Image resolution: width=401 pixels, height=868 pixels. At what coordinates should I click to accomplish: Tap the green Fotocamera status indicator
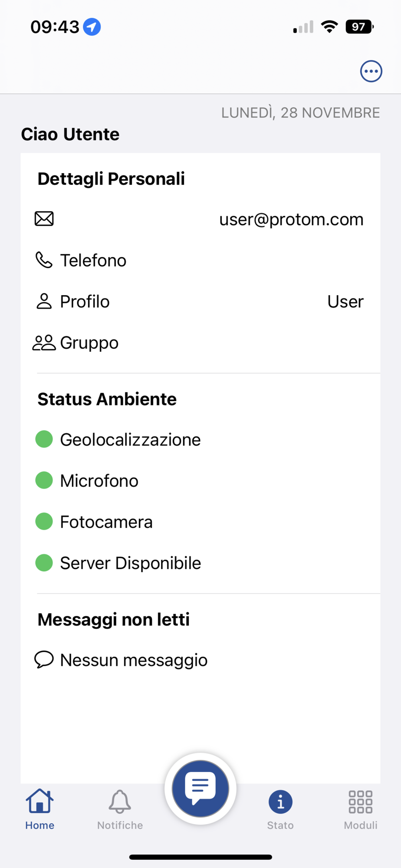coord(44,521)
